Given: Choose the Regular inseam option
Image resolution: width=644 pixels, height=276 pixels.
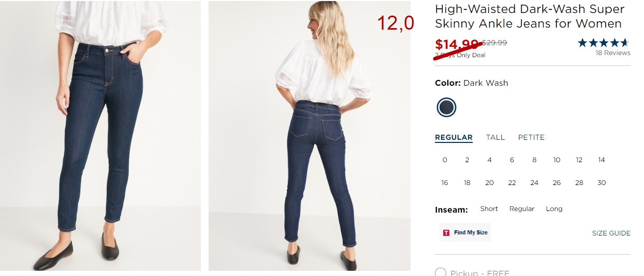Looking at the screenshot, I should tap(522, 208).
